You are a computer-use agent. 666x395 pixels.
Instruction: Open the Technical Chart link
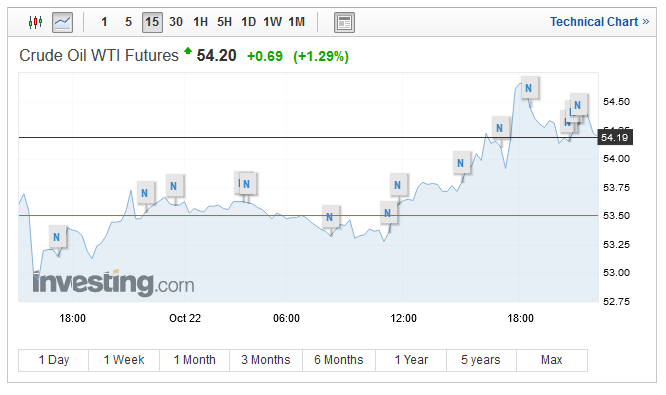(599, 22)
